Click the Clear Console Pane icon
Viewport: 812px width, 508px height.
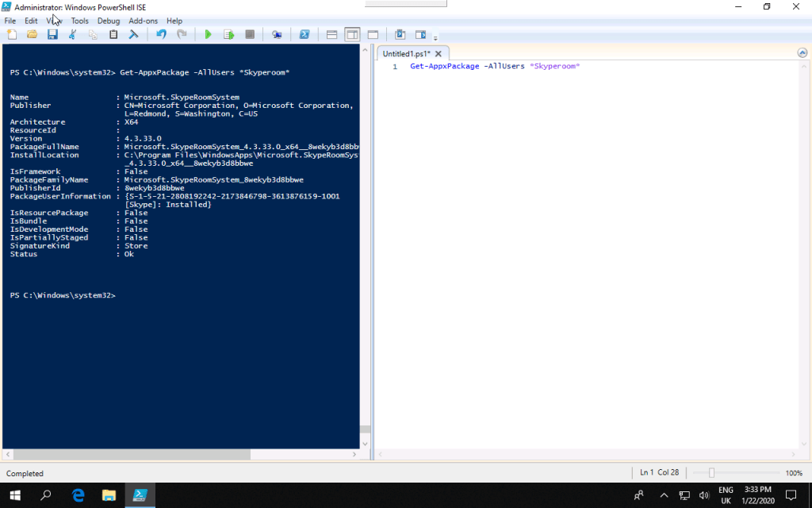(x=134, y=35)
